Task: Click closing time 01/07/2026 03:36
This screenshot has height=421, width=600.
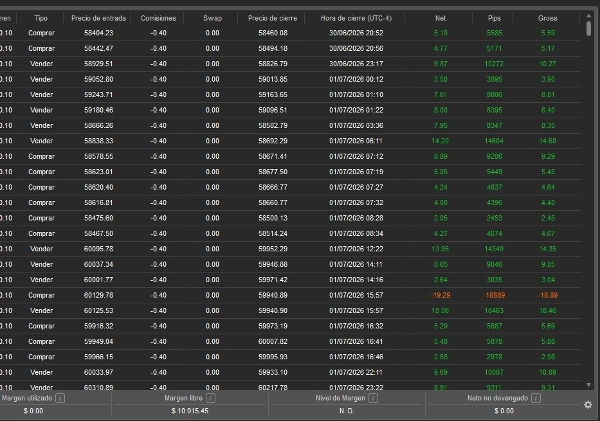Action: click(x=356, y=126)
